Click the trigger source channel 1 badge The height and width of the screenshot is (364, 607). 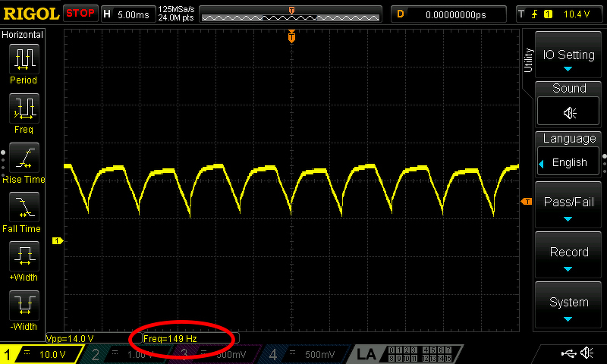[x=548, y=14]
